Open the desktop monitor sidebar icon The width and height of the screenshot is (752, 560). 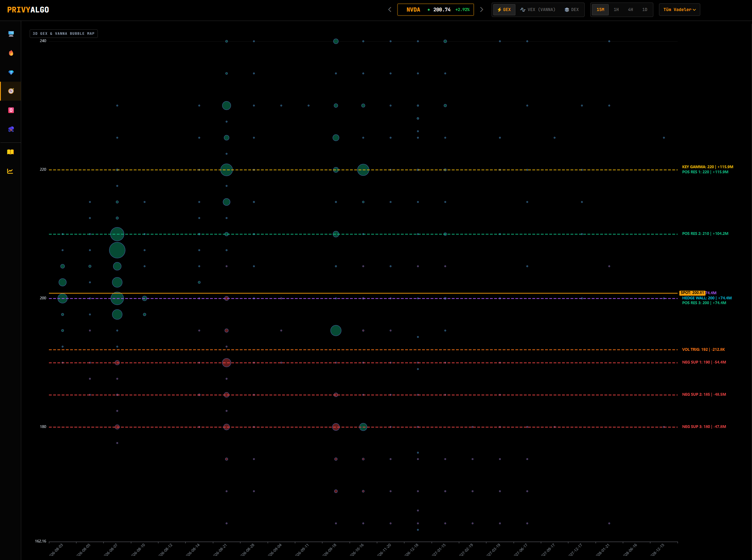click(11, 34)
